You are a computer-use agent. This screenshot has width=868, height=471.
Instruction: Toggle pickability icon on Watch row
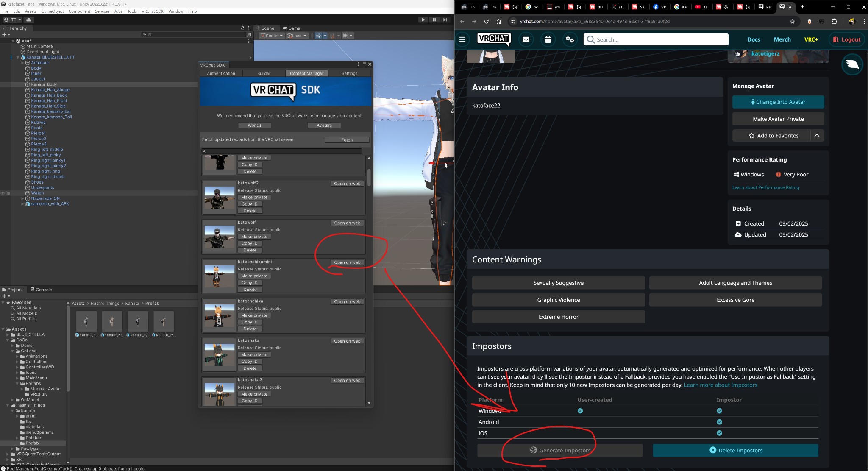(x=8, y=193)
